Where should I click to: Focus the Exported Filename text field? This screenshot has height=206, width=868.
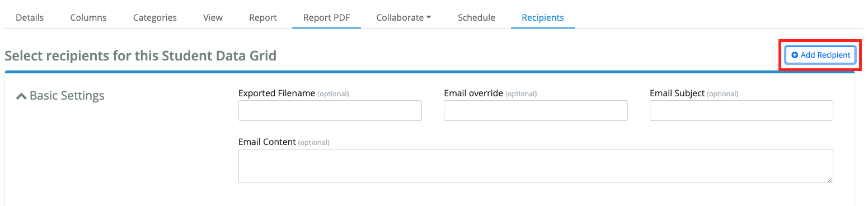(330, 111)
